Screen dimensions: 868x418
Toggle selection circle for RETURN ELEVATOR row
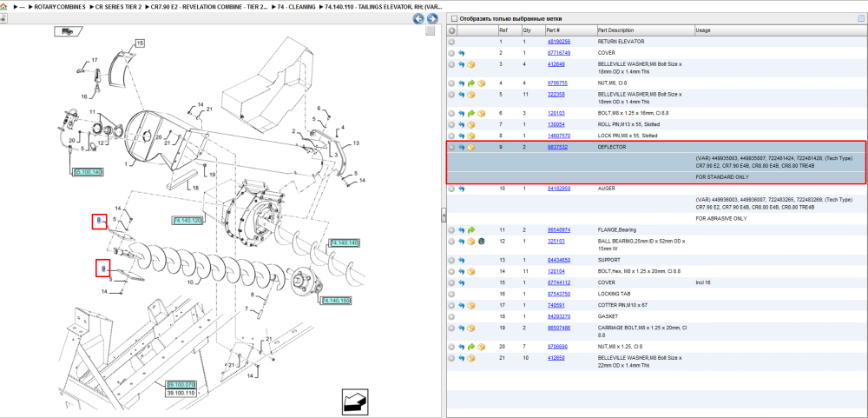click(x=451, y=42)
